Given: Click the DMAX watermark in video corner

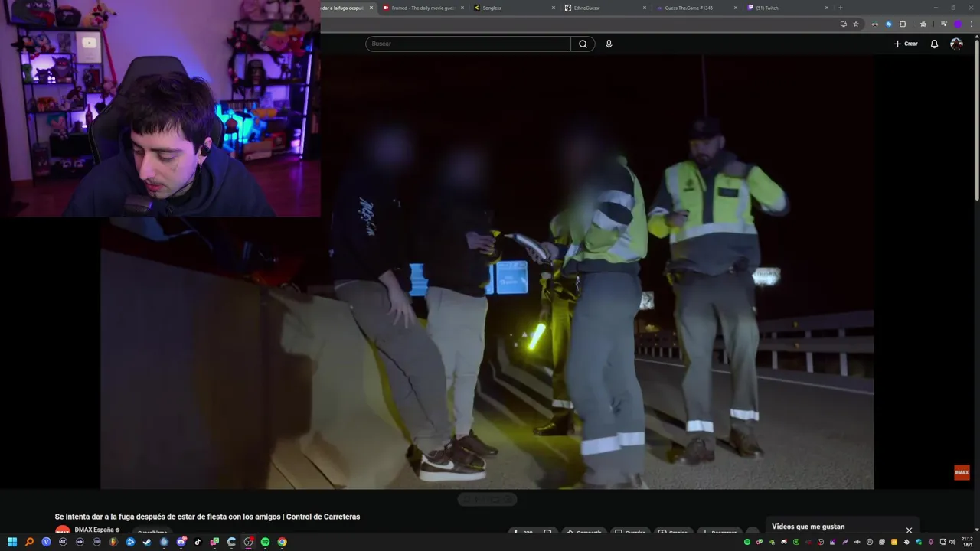Looking at the screenshot, I should pyautogui.click(x=962, y=472).
